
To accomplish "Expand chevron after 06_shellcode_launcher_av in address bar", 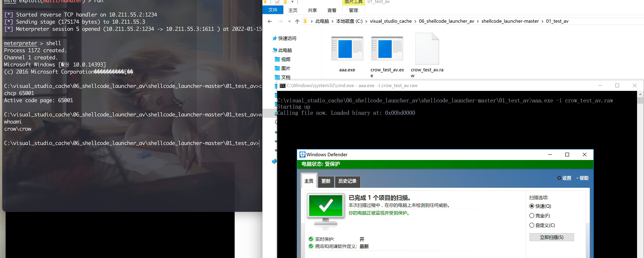I will pyautogui.click(x=478, y=21).
